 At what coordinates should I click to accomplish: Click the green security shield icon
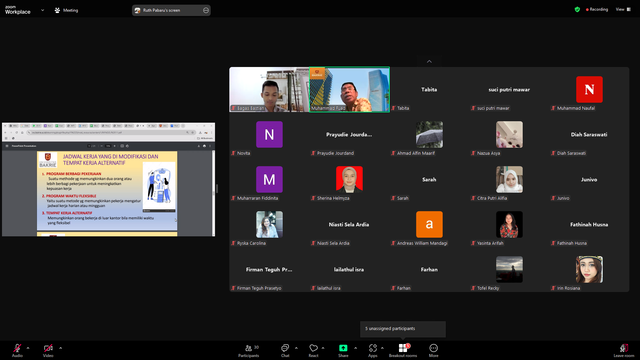coord(577,9)
